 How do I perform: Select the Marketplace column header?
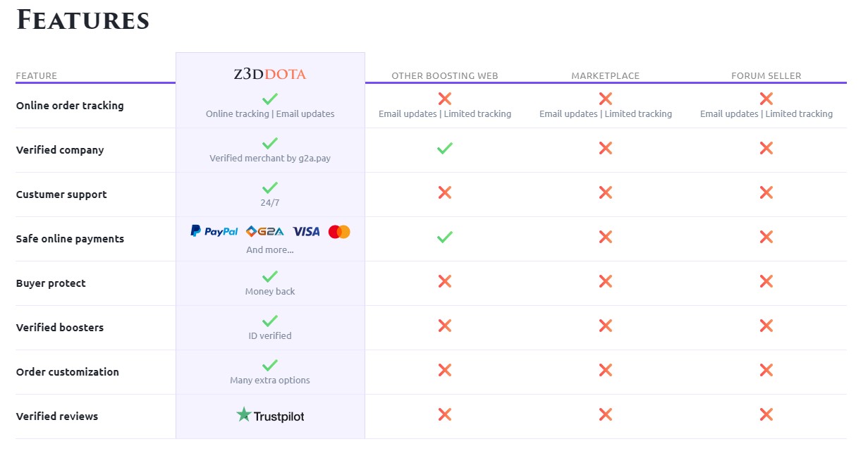(x=605, y=76)
